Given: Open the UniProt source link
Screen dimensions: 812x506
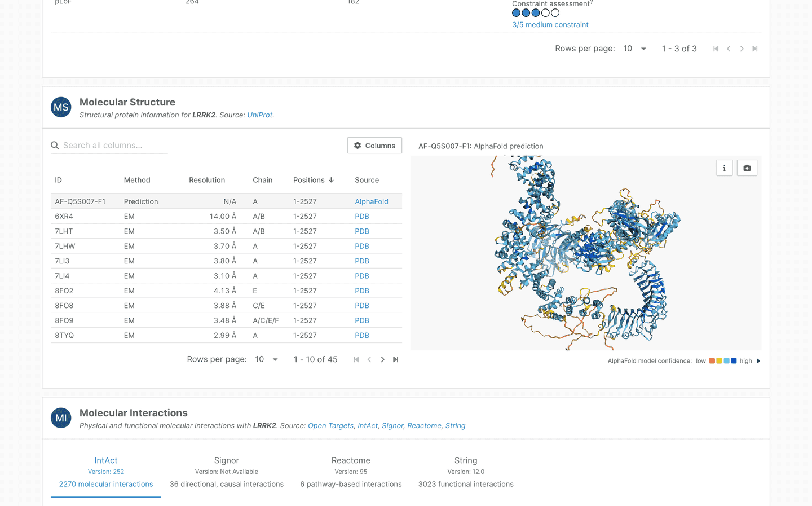Looking at the screenshot, I should click(259, 115).
